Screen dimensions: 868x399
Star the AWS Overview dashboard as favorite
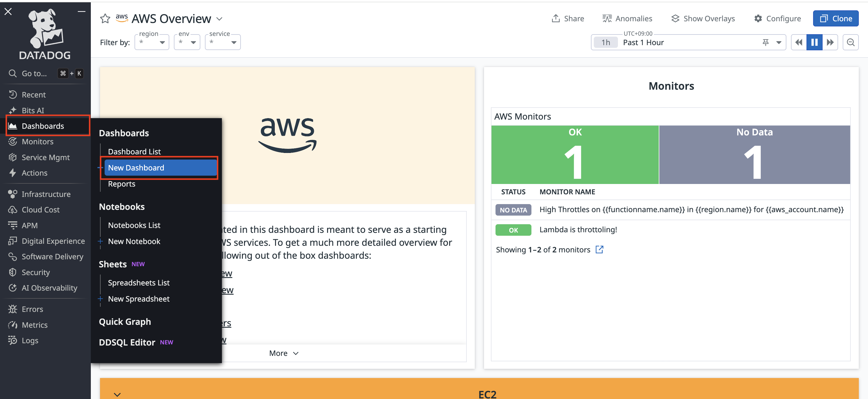[105, 18]
